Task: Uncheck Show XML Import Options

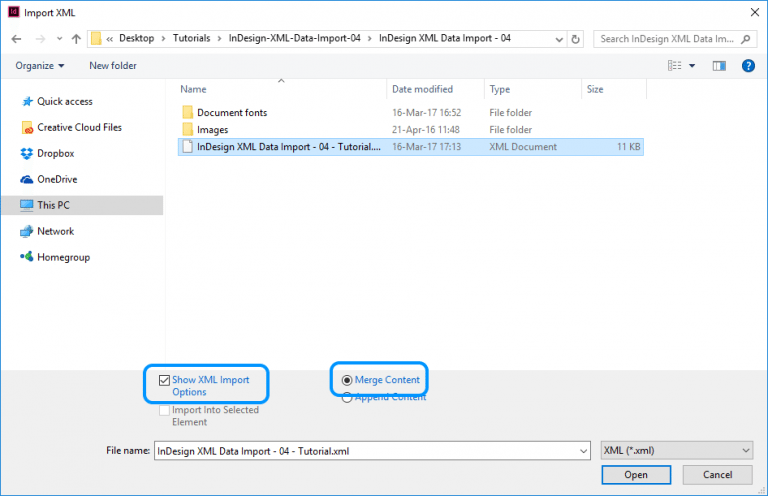Action: tap(165, 380)
